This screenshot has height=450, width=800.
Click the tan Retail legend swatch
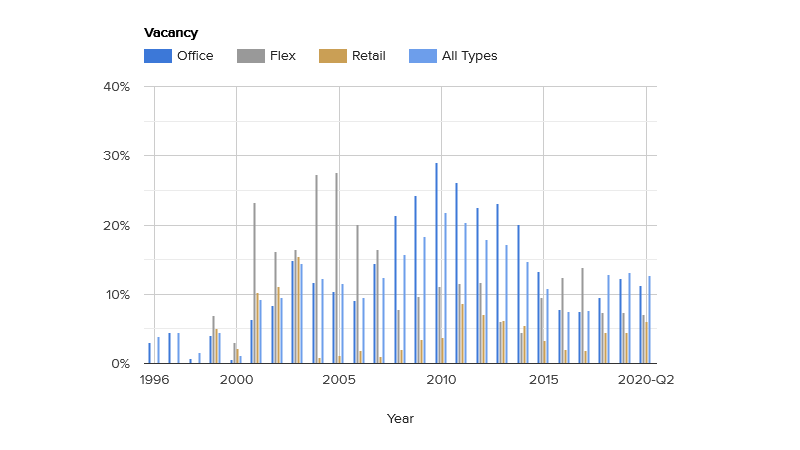coord(332,56)
